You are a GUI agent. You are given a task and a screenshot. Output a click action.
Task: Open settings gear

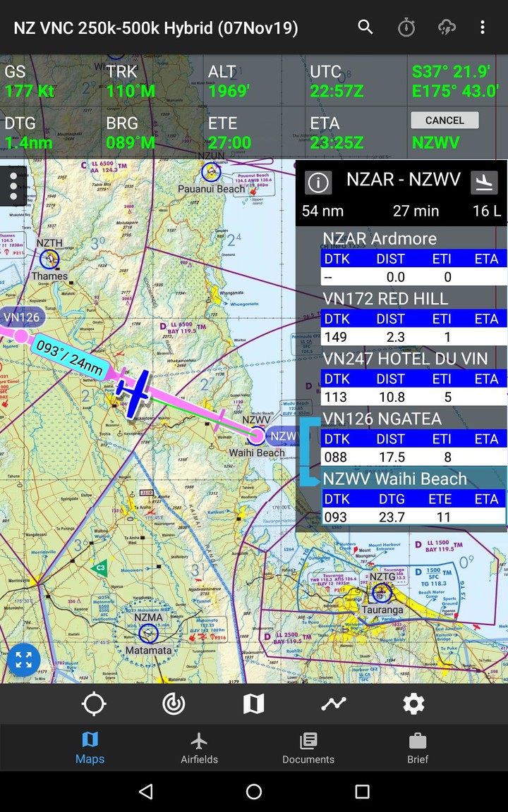[x=413, y=703]
